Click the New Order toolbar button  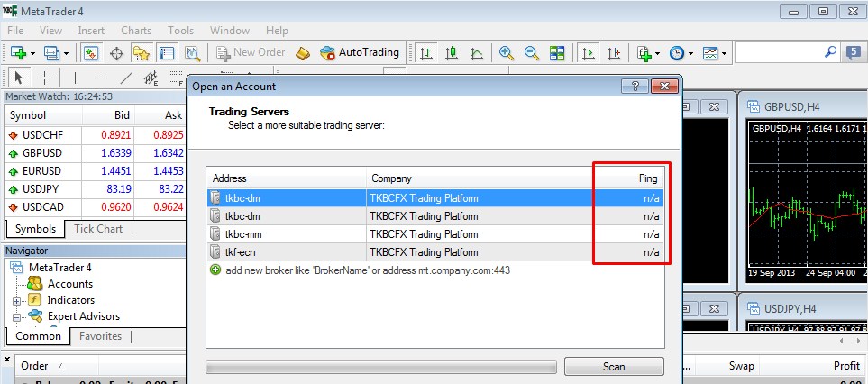251,52
